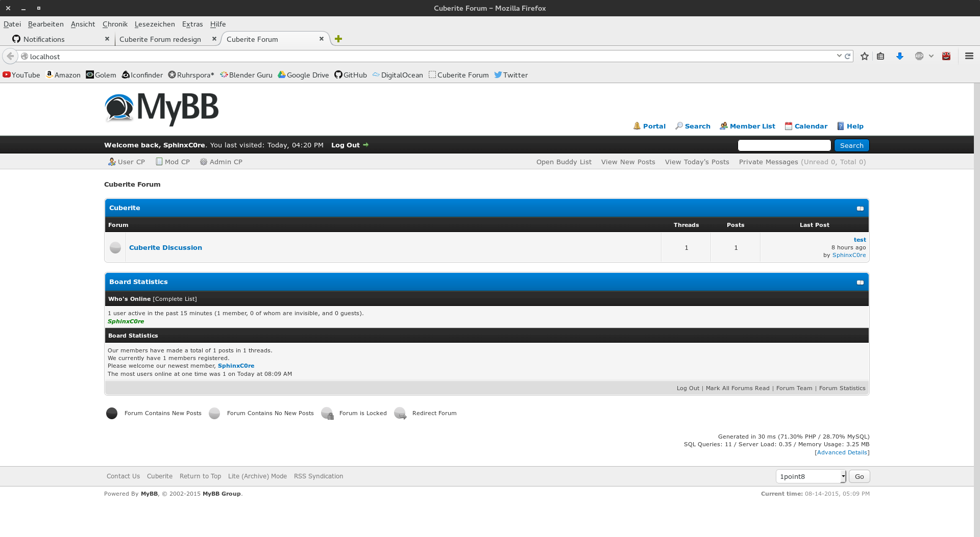Screen dimensions: 980x537
Task: Click the User CP icon
Action: click(x=112, y=162)
